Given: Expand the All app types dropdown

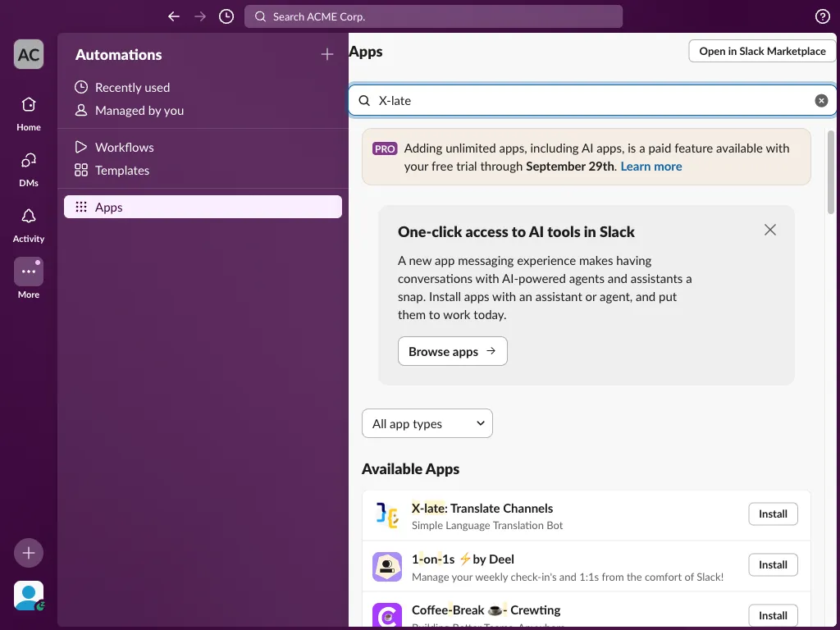Looking at the screenshot, I should tap(427, 423).
